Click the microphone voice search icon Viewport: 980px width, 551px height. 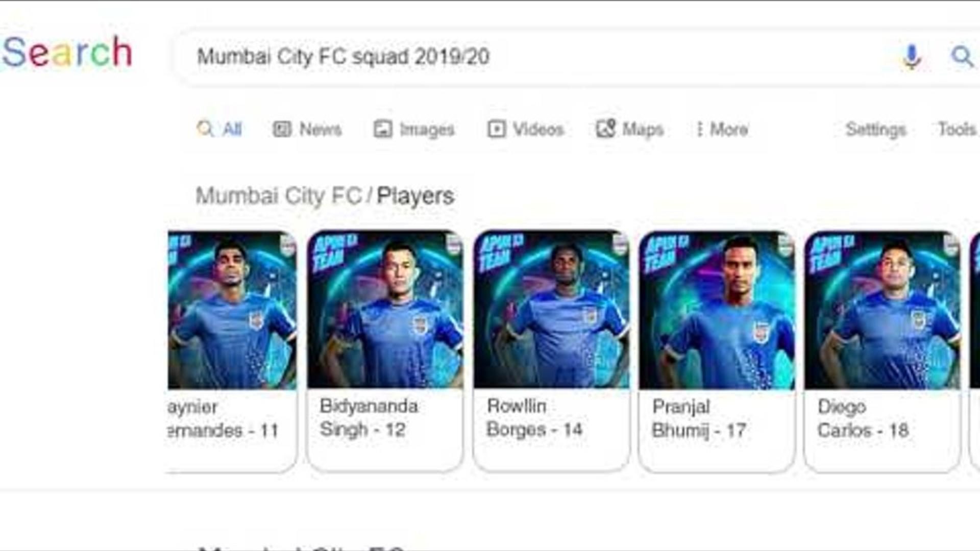(x=912, y=56)
